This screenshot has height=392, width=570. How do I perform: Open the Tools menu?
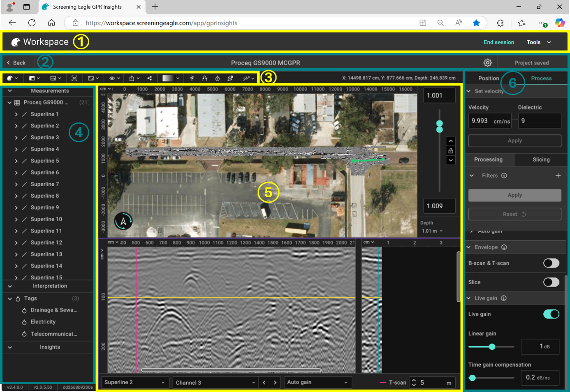(539, 42)
